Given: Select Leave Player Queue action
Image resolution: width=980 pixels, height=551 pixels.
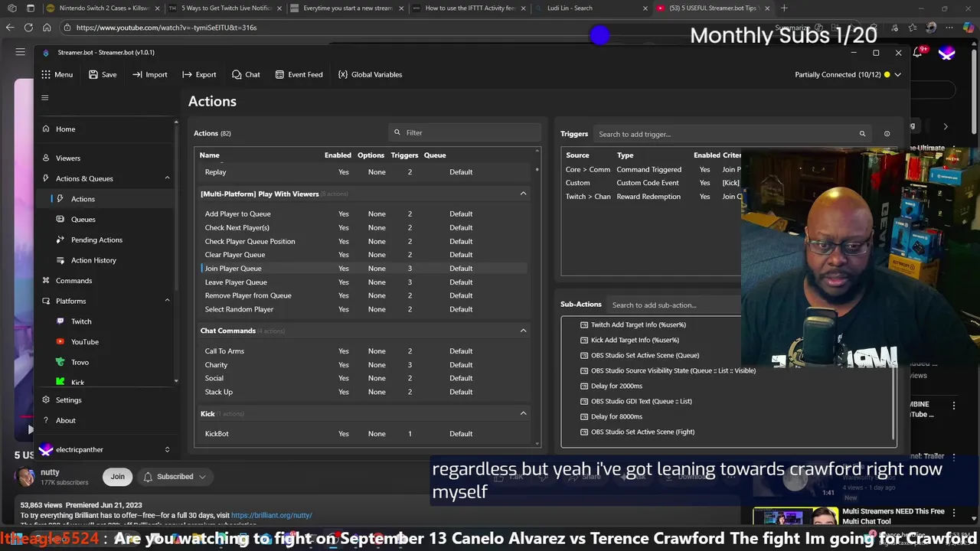Looking at the screenshot, I should click(x=364, y=282).
